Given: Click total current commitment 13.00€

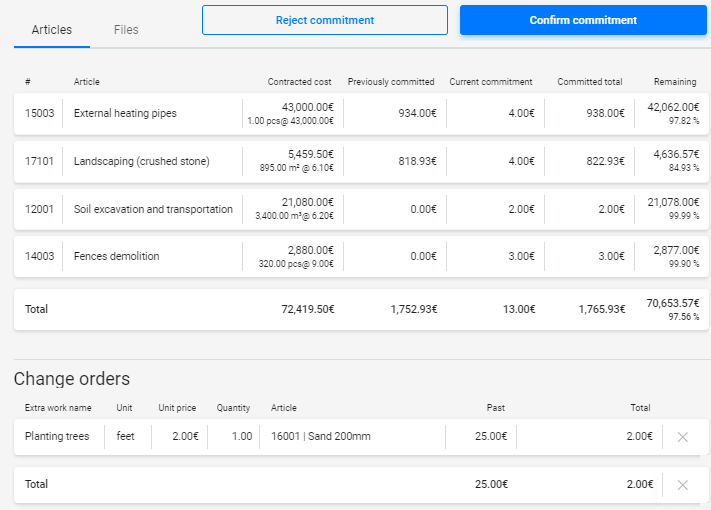Looking at the screenshot, I should point(519,310).
